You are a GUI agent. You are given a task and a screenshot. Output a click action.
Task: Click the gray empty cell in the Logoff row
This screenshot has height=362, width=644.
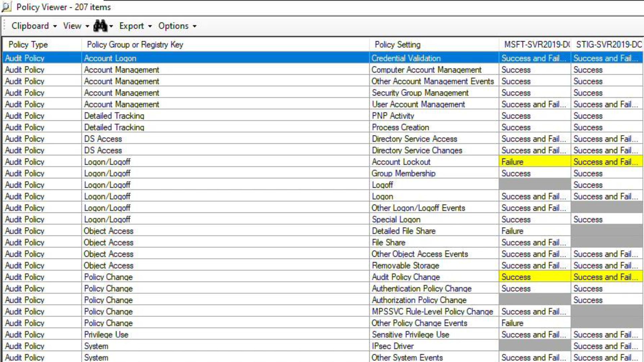click(534, 185)
